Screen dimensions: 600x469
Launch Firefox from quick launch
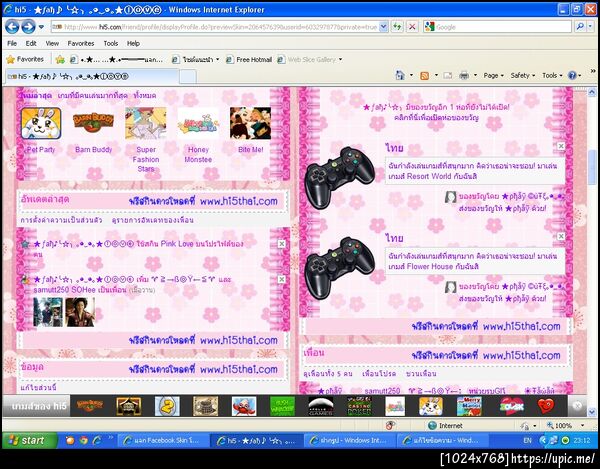(70, 440)
